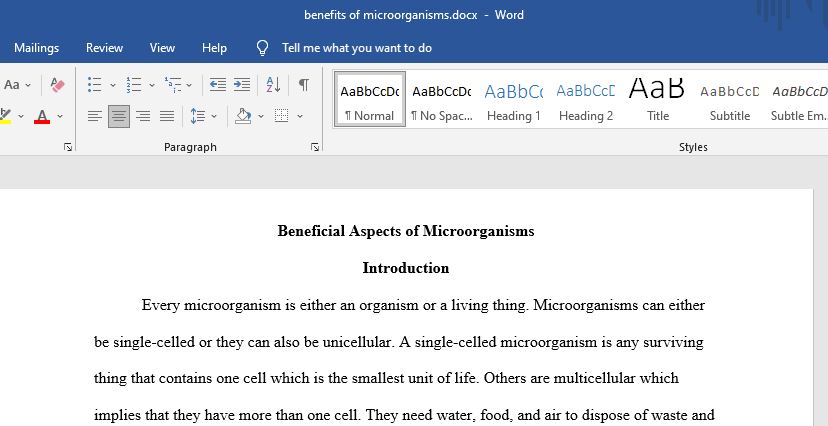Apply the No Spacing style
828x426 pixels.
[x=441, y=100]
